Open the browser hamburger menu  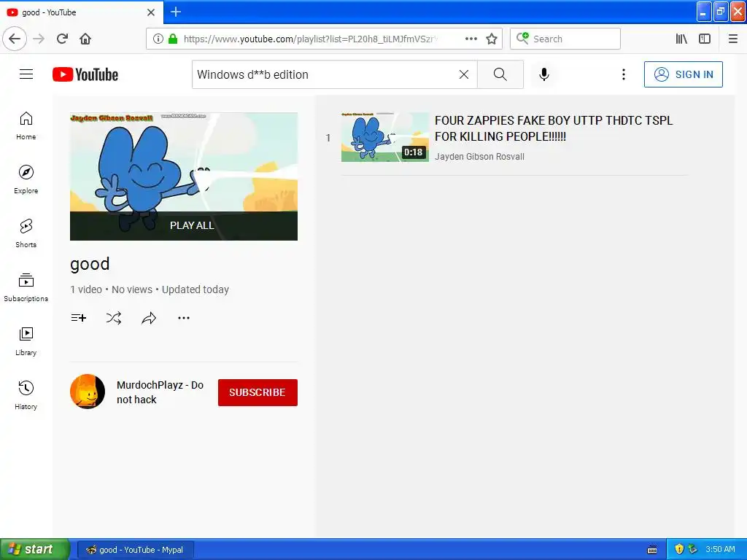[732, 39]
